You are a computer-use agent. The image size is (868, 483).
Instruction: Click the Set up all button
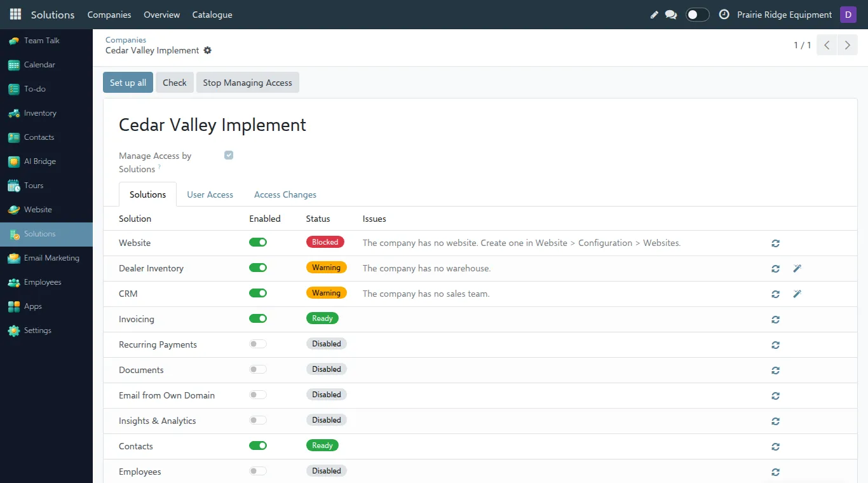(128, 83)
